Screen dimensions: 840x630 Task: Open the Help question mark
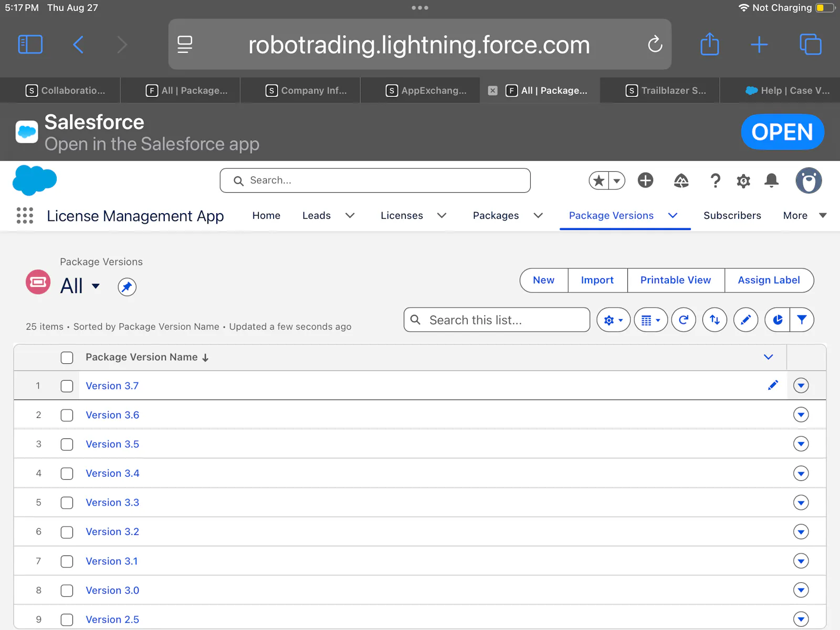715,181
